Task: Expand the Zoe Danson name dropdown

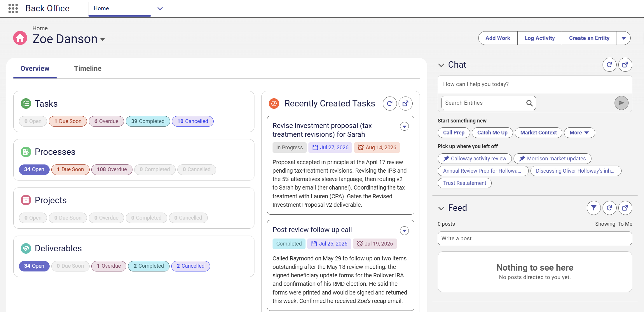Action: pos(102,39)
